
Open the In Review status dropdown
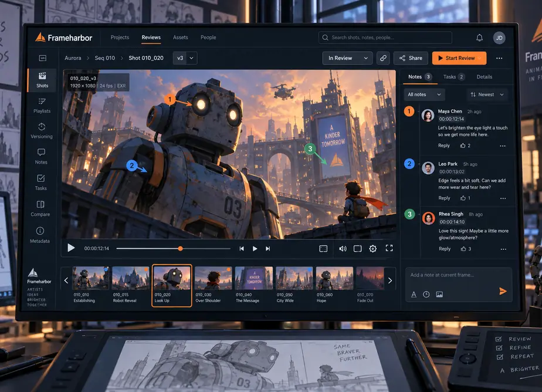point(347,58)
